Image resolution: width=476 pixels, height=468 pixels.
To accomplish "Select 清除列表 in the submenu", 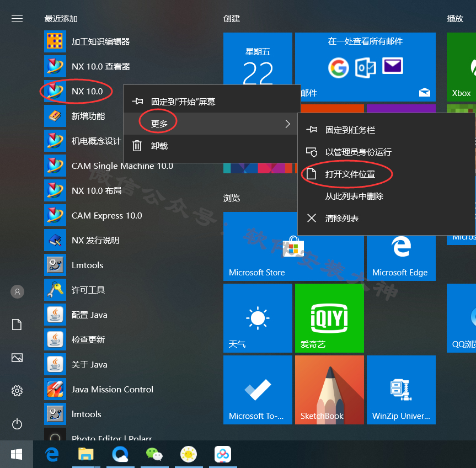I will click(x=386, y=218).
